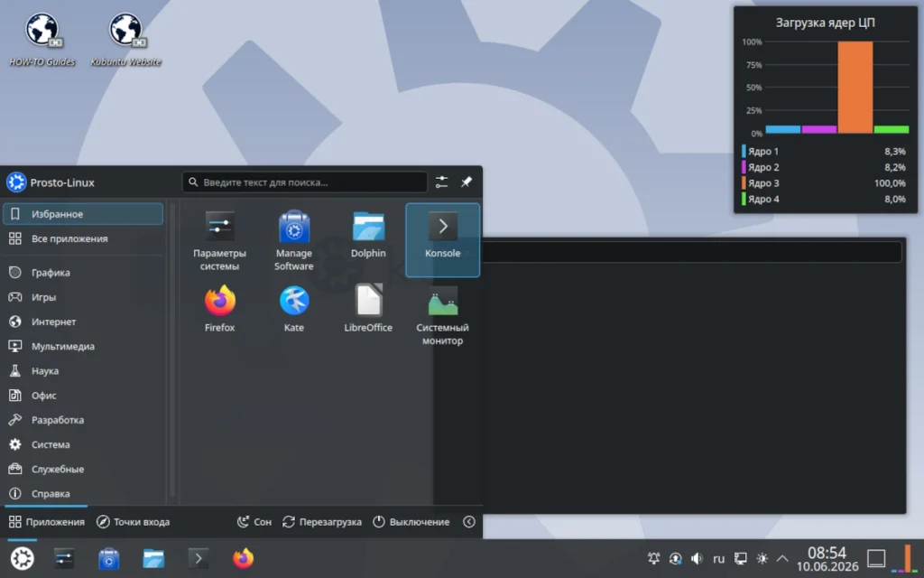Open Firefox from the taskbar
Image resolution: width=924 pixels, height=578 pixels.
pos(244,558)
